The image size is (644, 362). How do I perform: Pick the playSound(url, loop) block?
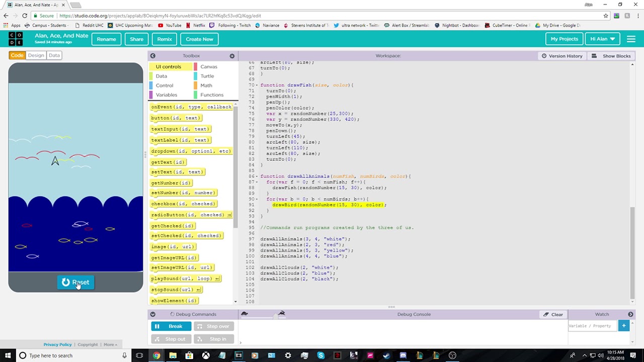pyautogui.click(x=186, y=279)
